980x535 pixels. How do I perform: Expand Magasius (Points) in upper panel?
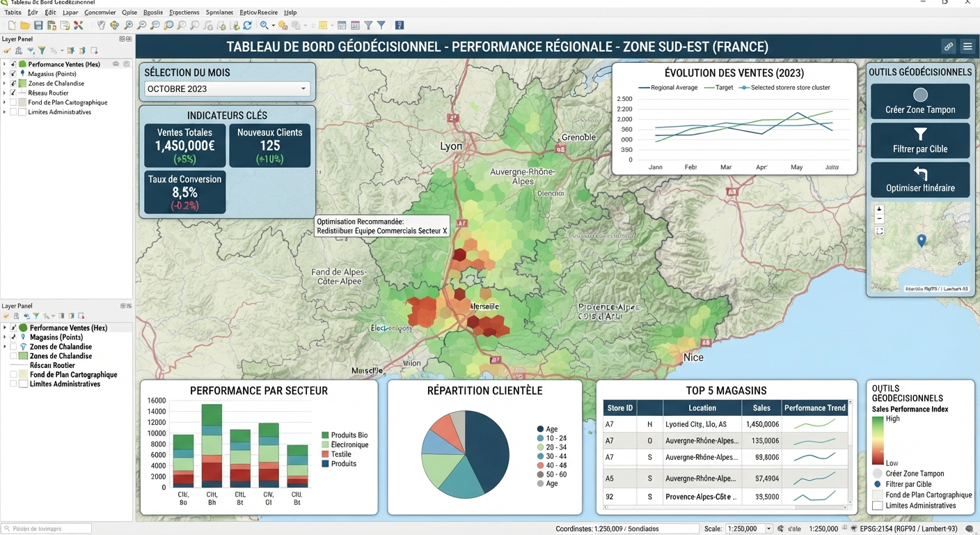4,74
